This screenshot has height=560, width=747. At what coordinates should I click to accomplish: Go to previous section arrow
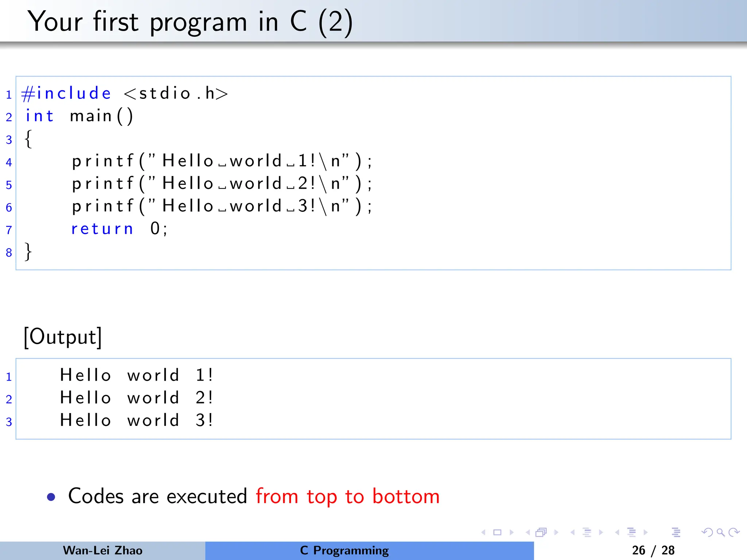[x=617, y=532]
